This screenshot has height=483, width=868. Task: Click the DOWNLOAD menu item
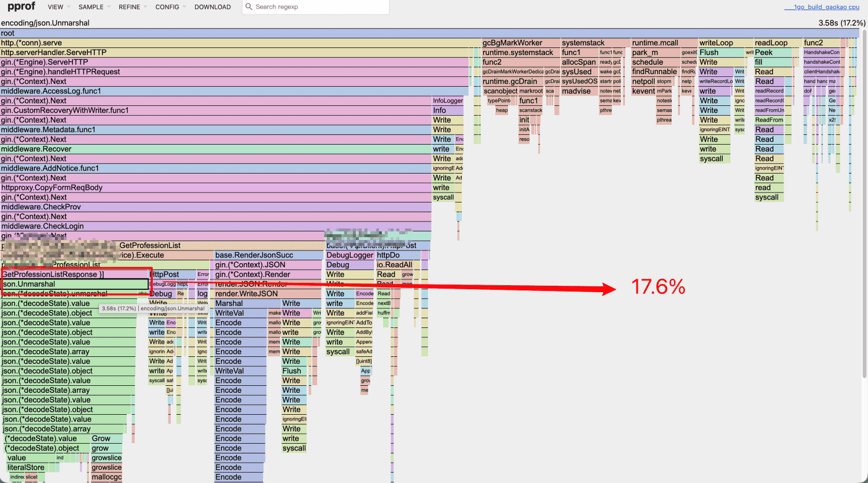point(212,7)
